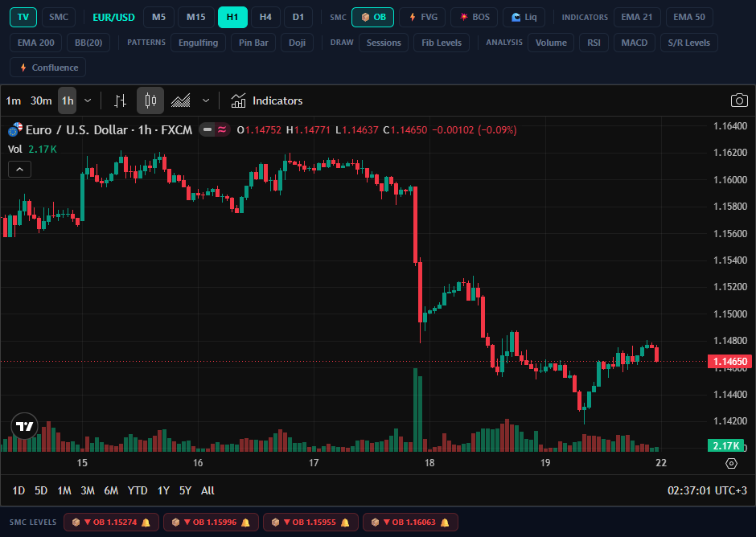This screenshot has width=756, height=537.
Task: Toggle the RSI analysis
Action: click(x=594, y=43)
